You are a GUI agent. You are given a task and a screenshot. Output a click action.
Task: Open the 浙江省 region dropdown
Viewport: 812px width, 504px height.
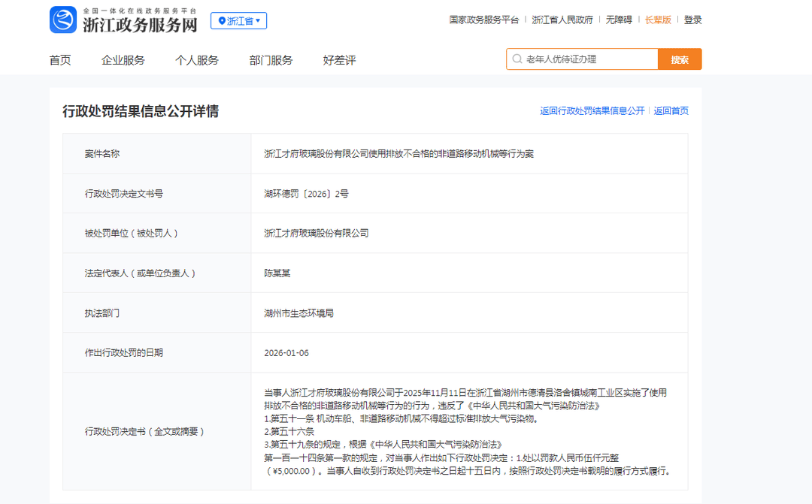coord(238,21)
